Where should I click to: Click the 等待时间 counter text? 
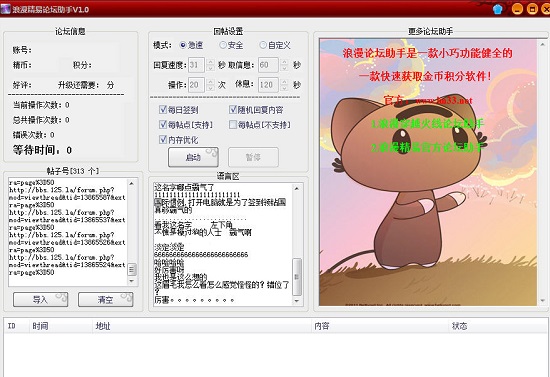click(42, 150)
